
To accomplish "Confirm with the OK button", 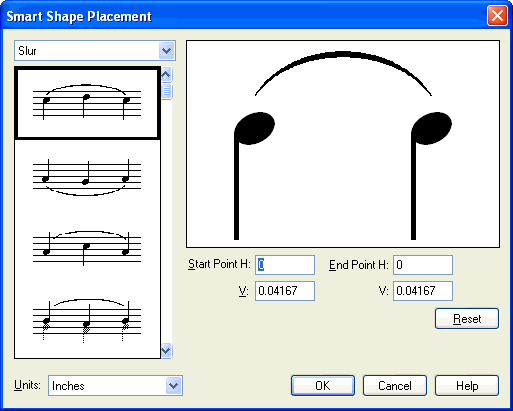I will 323,386.
